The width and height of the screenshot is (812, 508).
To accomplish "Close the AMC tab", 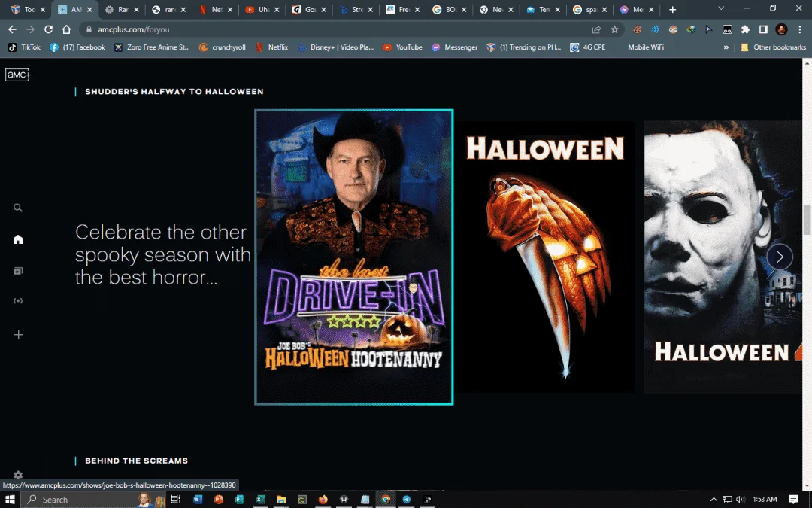I will point(89,9).
